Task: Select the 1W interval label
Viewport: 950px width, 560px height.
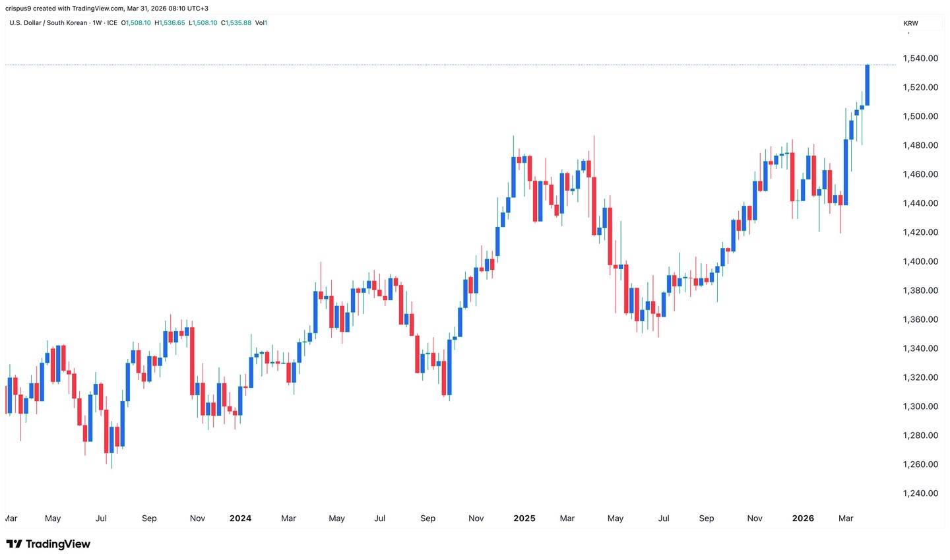Action: tap(97, 23)
